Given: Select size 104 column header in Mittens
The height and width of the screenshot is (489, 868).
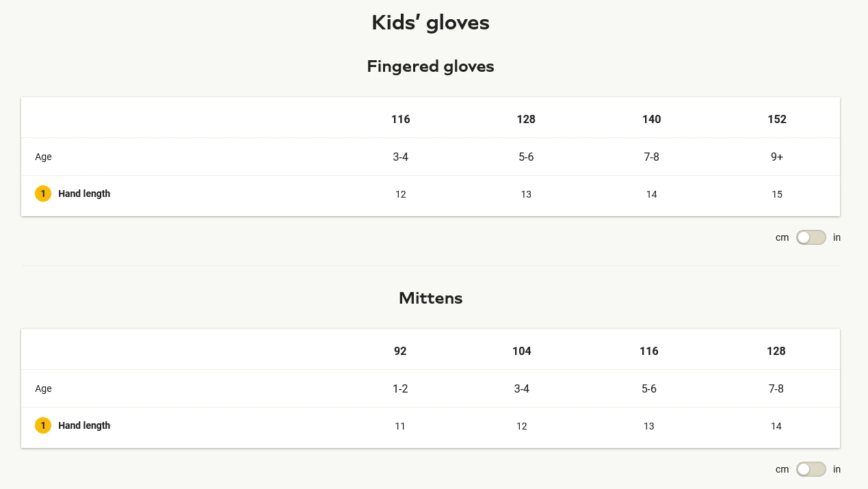Looking at the screenshot, I should pos(522,352).
